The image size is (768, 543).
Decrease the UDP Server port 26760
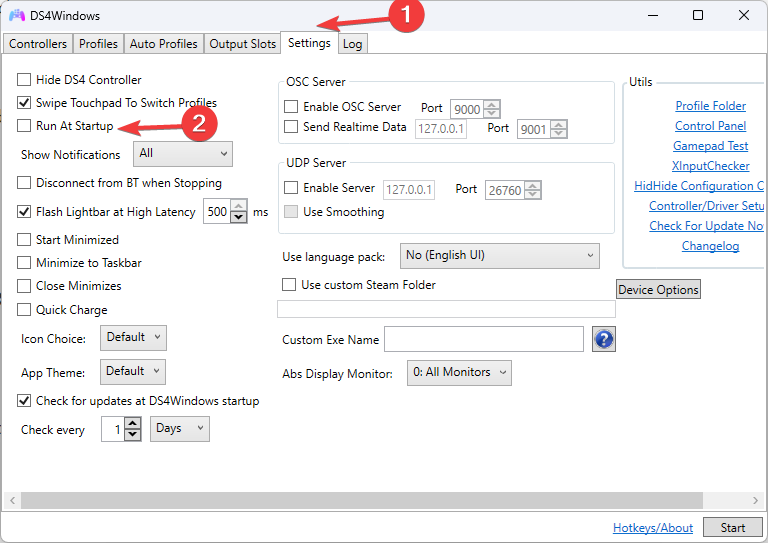[533, 194]
